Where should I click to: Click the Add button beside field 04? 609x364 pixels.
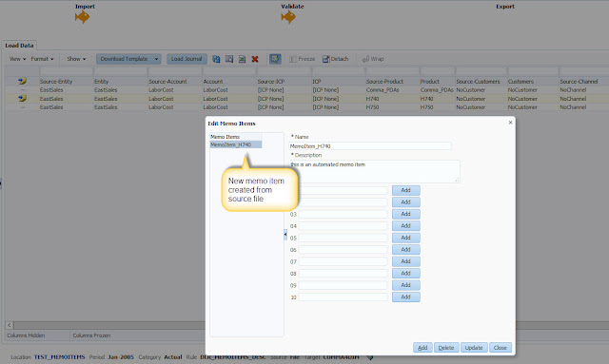pyautogui.click(x=406, y=226)
